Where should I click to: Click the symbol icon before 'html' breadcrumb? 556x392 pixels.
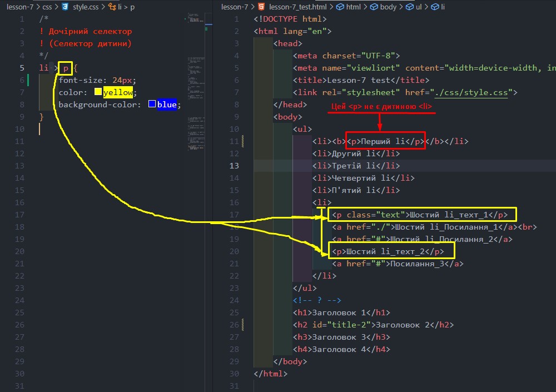coord(340,7)
